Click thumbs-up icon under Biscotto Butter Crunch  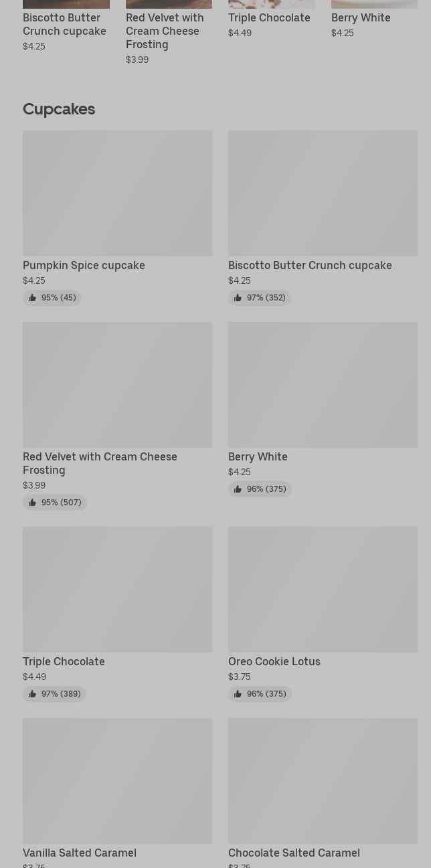pos(238,298)
